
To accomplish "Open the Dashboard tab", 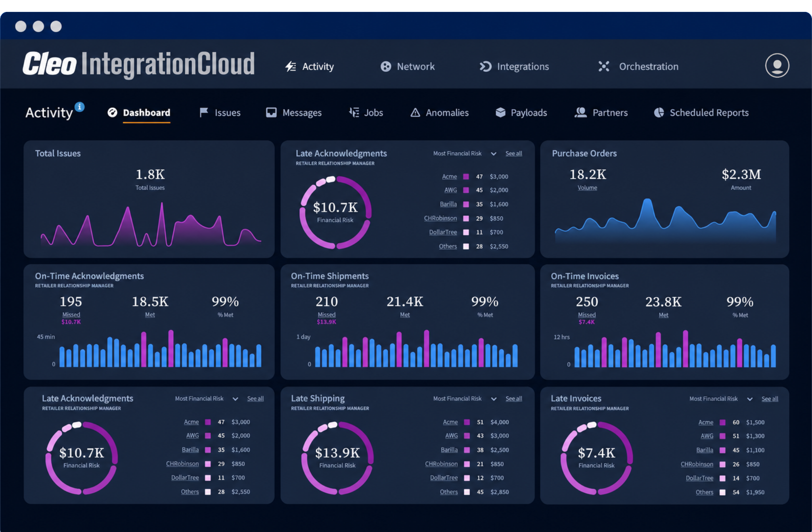I will pos(146,113).
